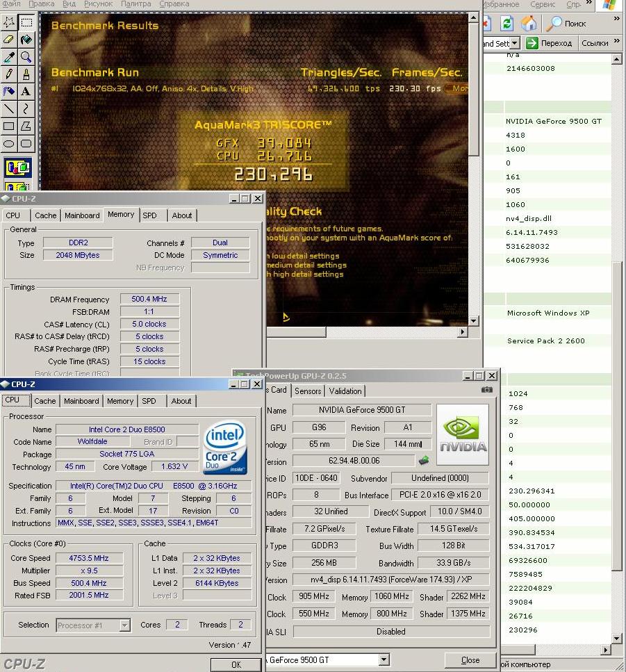Go to the Home page in the browser
The image size is (626, 672).
[x=529, y=23]
